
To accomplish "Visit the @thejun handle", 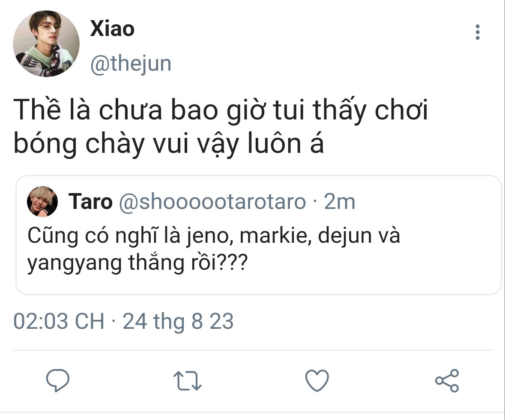I will (x=131, y=64).
